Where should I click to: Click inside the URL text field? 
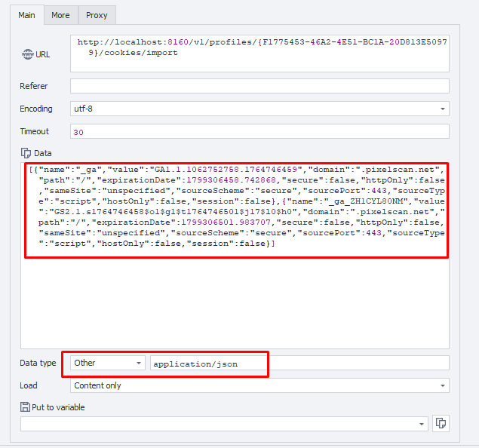tap(259, 53)
